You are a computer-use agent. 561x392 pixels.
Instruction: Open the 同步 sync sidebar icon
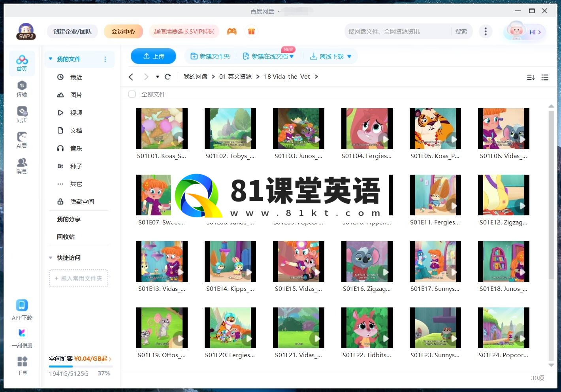coord(22,114)
